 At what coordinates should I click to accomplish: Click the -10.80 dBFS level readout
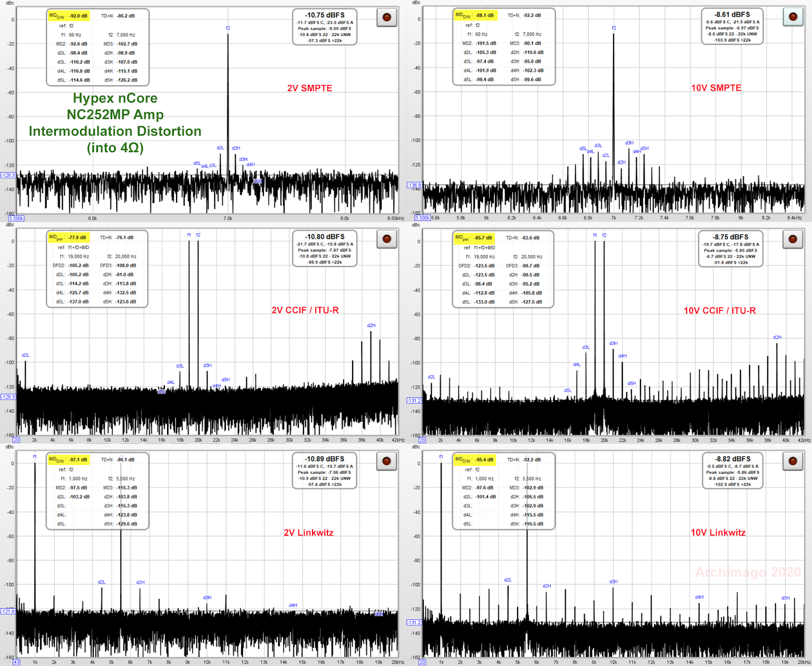pos(325,237)
